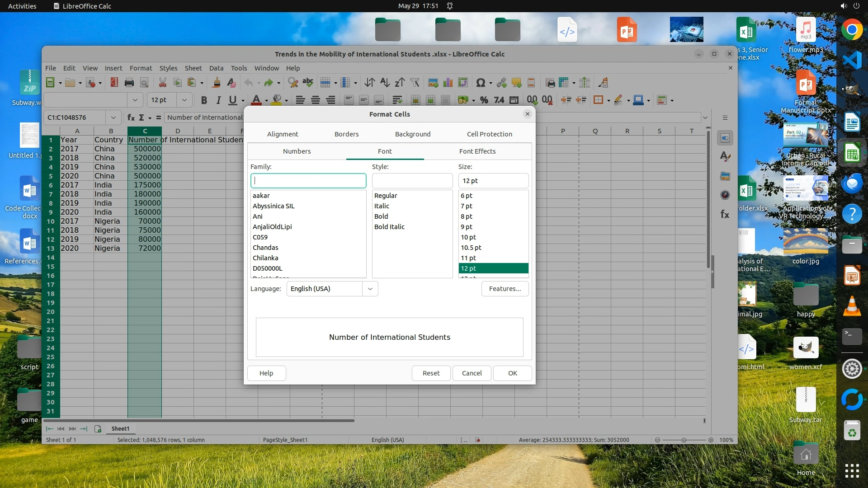Click the Export as PDF toolbar icon
868x488 pixels.
coord(114,83)
